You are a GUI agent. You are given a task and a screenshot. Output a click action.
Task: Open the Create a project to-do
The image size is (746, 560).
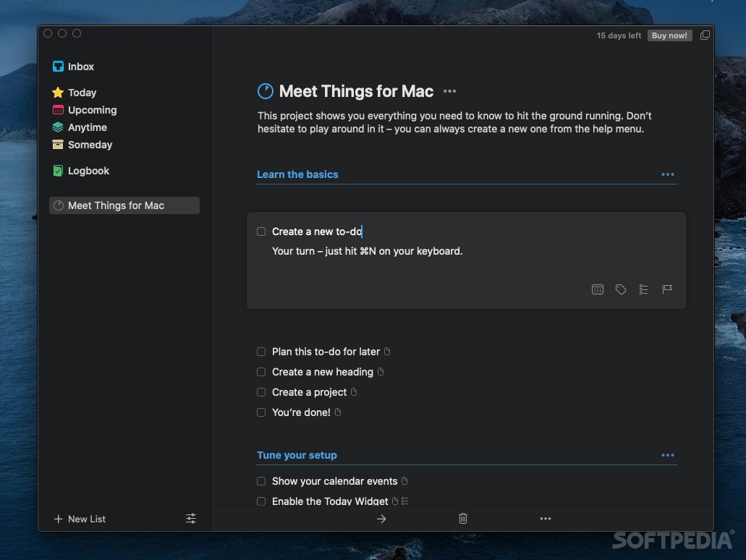coord(309,392)
